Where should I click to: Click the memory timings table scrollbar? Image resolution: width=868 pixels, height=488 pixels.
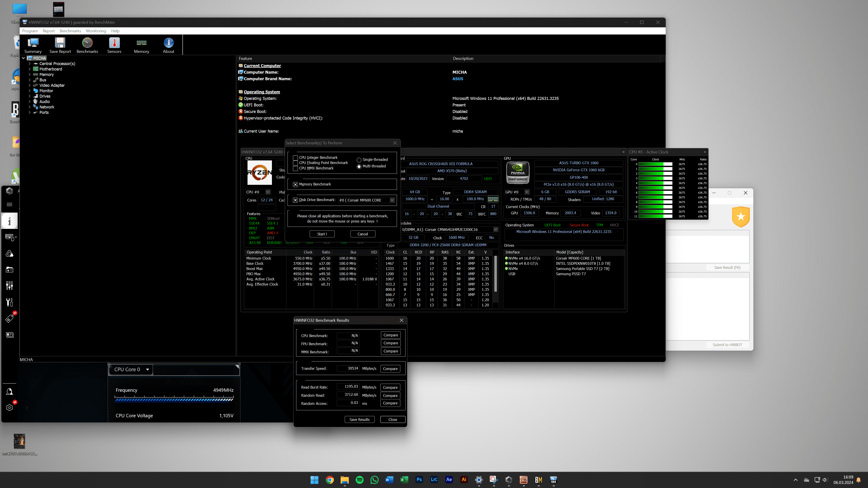495,273
